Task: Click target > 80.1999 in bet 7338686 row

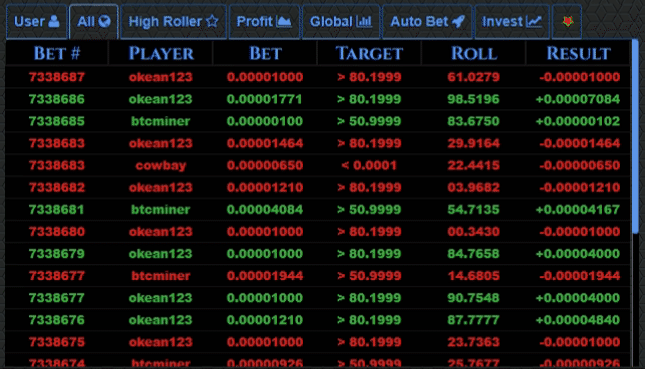Action: coord(369,99)
